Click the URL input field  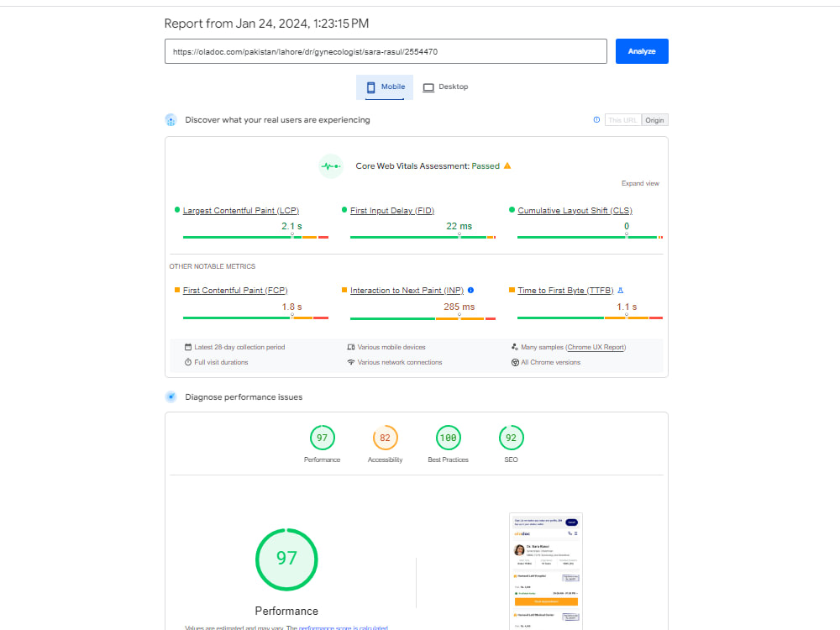click(386, 51)
